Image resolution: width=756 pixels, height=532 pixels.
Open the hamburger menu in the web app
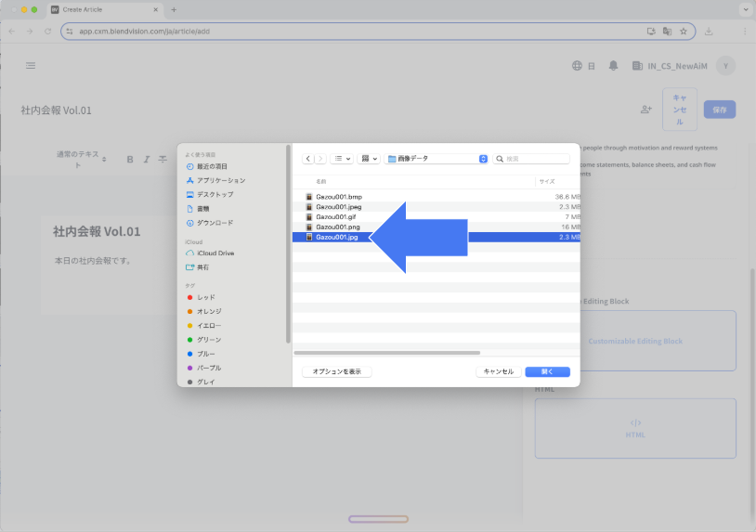[31, 66]
